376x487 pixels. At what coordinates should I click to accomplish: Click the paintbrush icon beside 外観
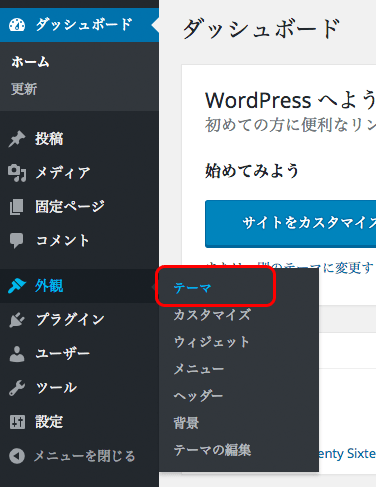17,286
